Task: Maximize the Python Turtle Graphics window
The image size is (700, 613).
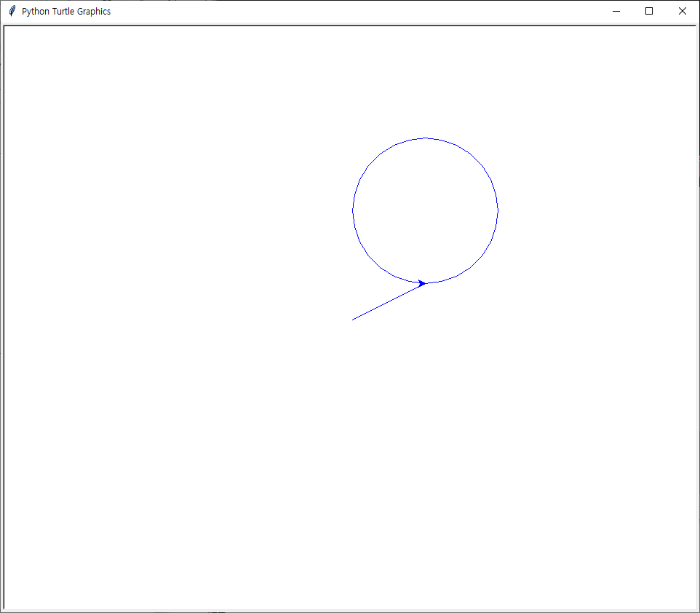Action: pyautogui.click(x=649, y=11)
